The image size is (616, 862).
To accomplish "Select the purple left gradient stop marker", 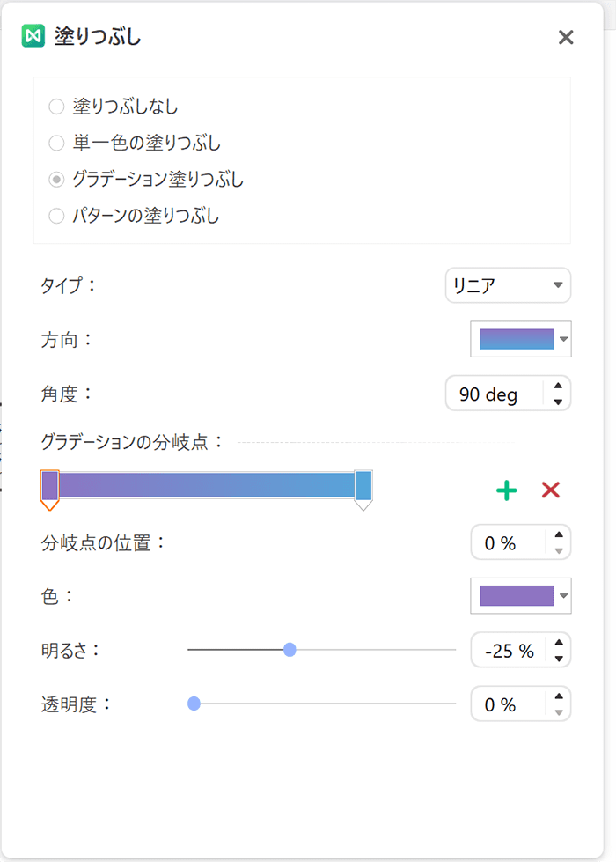I will [x=49, y=490].
